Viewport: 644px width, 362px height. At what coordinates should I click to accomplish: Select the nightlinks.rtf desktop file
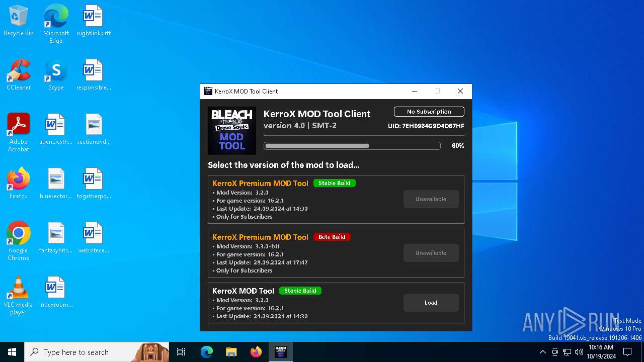click(94, 21)
